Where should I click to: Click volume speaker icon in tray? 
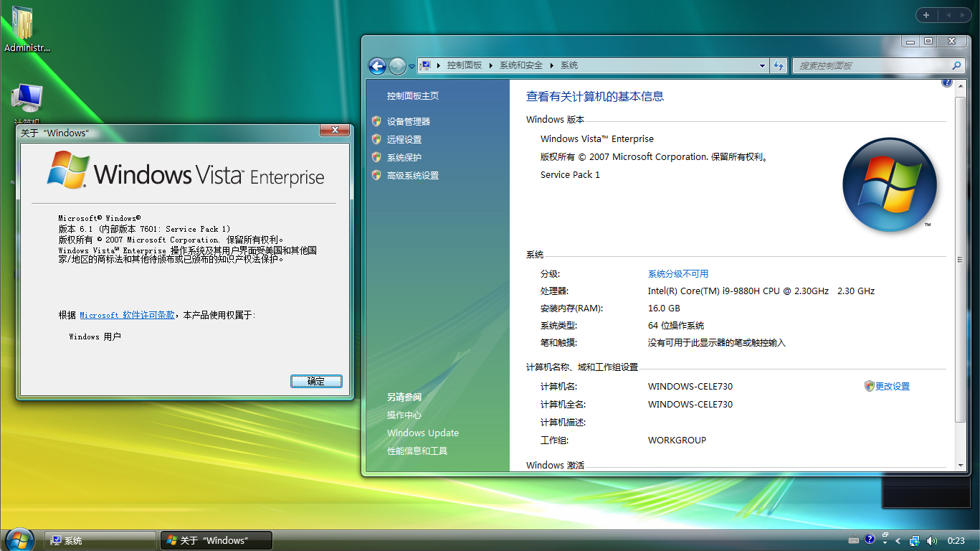[932, 540]
